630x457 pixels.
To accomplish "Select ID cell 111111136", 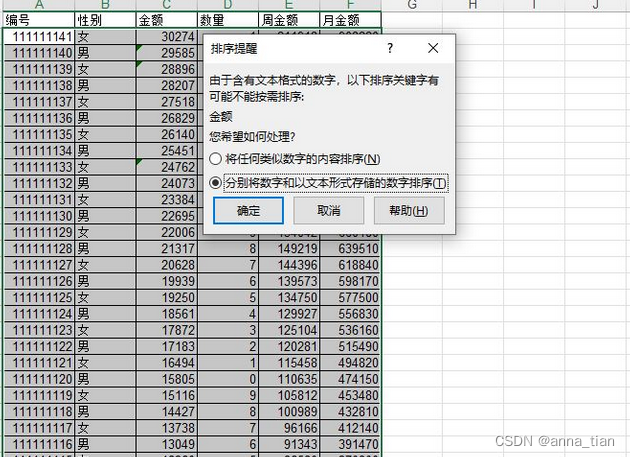I will click(39, 118).
